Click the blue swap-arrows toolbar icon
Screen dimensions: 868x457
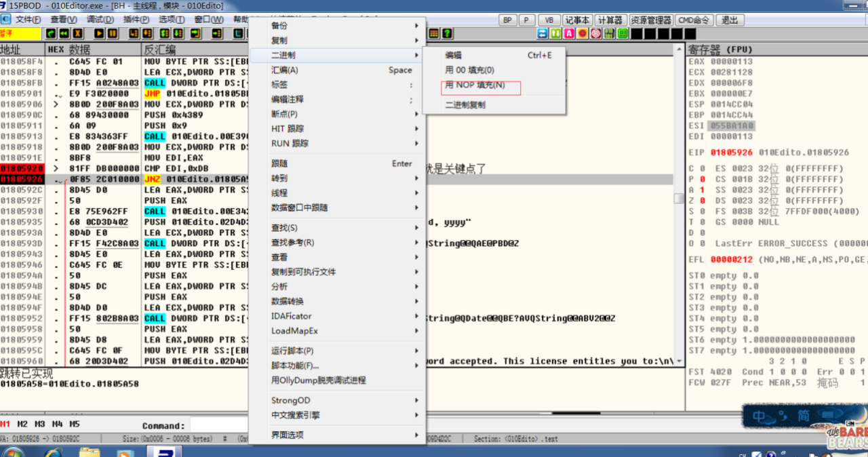pyautogui.click(x=542, y=33)
